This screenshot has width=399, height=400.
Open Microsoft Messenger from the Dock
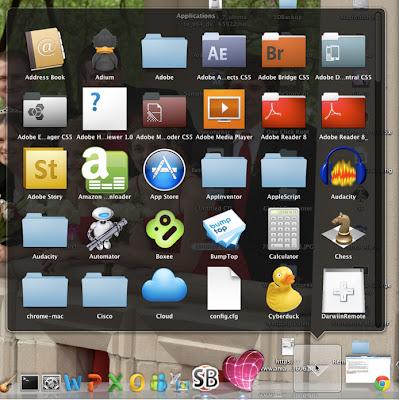coord(159,383)
